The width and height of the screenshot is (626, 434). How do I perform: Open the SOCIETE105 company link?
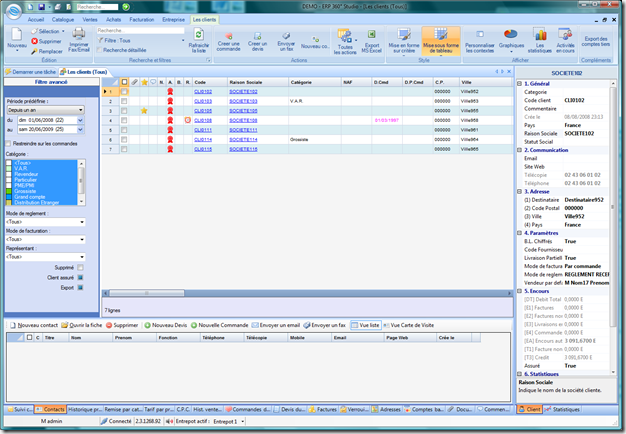coord(243,111)
